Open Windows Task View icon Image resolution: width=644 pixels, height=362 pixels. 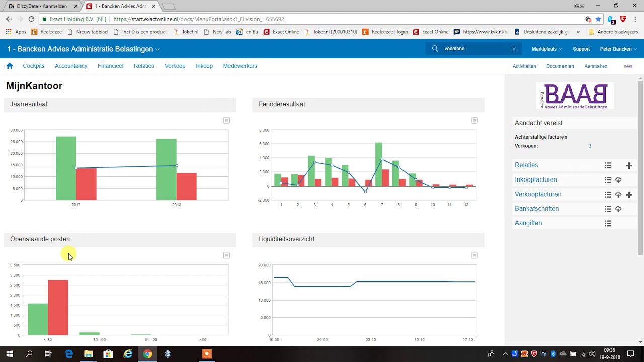coord(48,354)
